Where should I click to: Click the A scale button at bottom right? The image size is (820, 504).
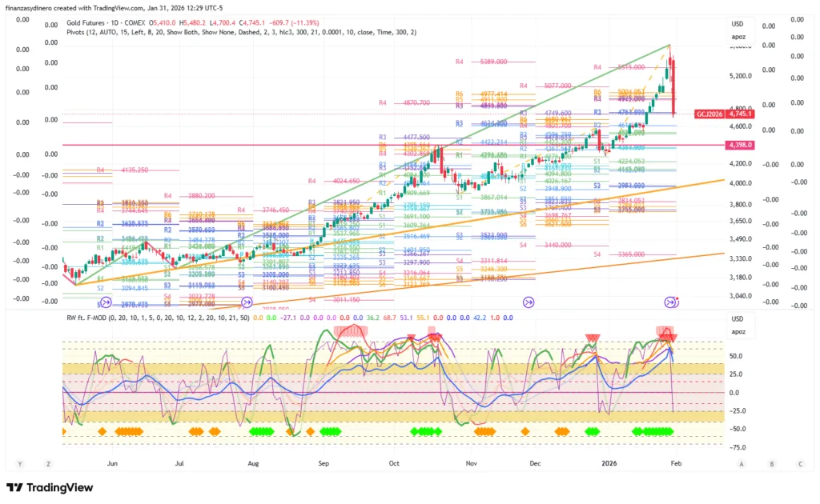[742, 463]
